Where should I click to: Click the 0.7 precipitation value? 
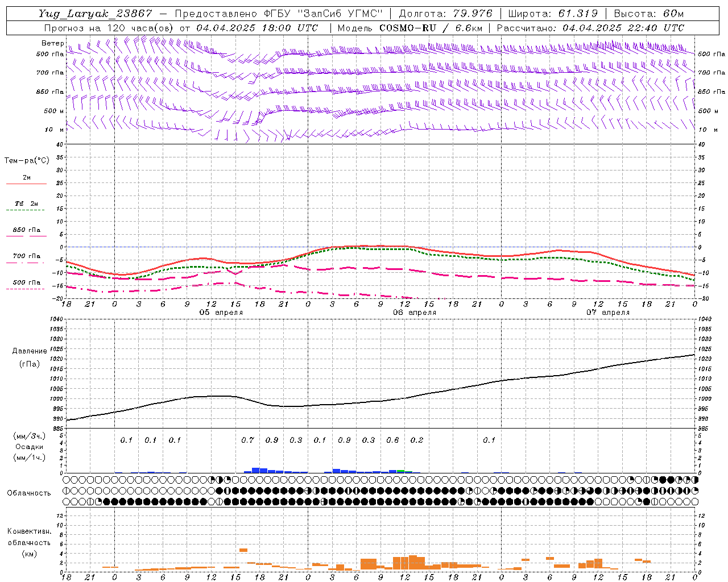coord(247,440)
